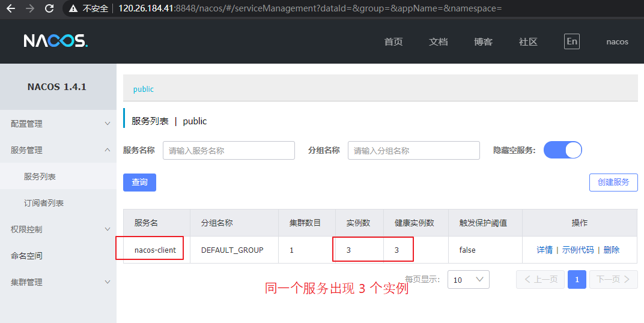644x323 pixels.
Task: Toggle the 隐藏空服务 switch
Action: pos(563,150)
